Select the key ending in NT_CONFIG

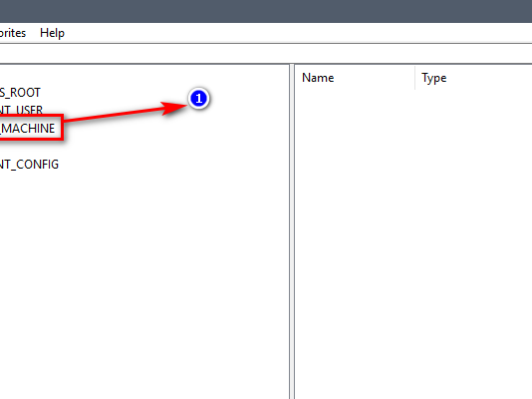29,165
